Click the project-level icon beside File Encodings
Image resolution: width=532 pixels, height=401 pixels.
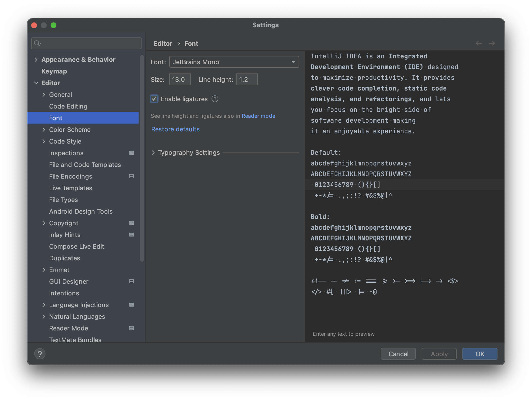point(132,176)
